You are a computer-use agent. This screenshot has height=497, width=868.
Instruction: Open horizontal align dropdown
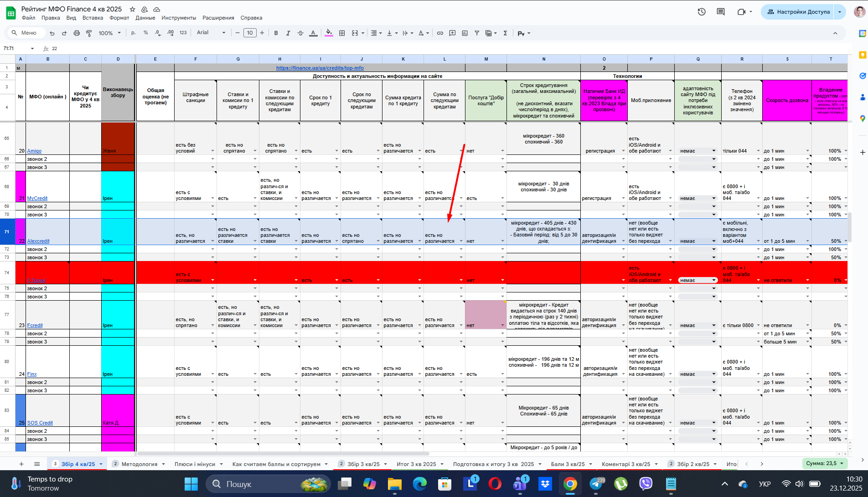[x=376, y=33]
